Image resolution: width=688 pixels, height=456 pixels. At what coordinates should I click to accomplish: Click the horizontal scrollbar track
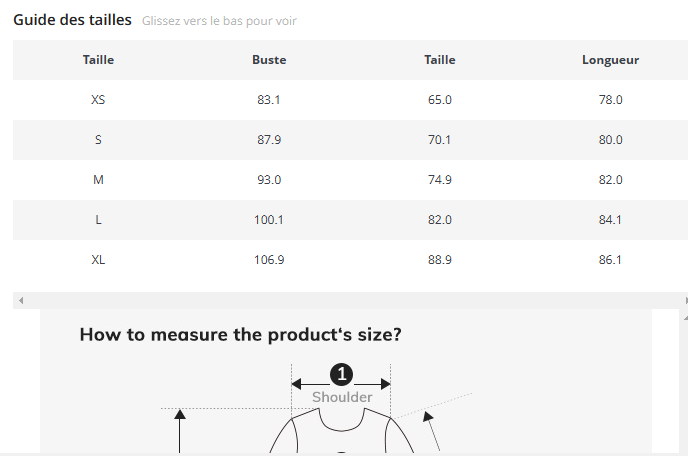point(350,300)
